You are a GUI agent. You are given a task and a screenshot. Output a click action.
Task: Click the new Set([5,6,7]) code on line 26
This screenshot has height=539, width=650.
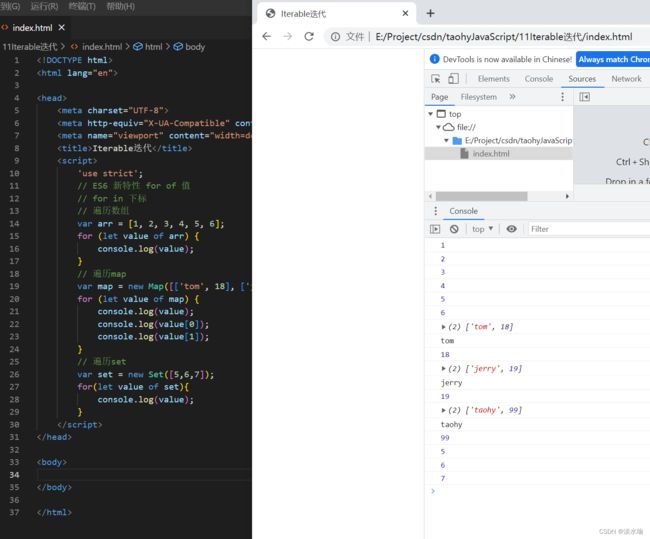[x=171, y=374]
